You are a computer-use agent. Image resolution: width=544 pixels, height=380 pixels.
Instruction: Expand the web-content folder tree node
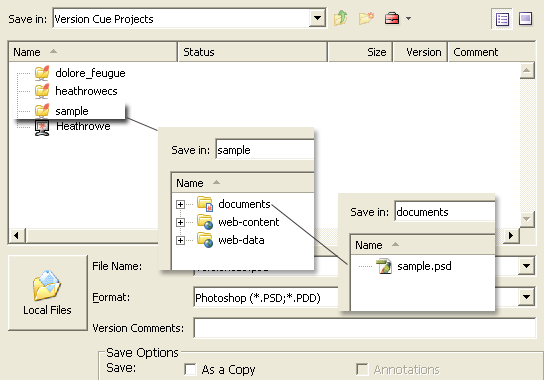(180, 222)
